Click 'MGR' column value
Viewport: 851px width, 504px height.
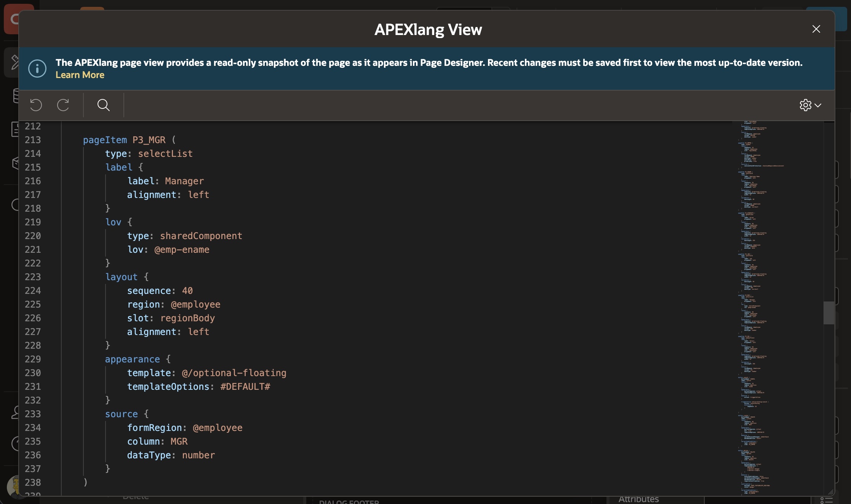pos(179,442)
